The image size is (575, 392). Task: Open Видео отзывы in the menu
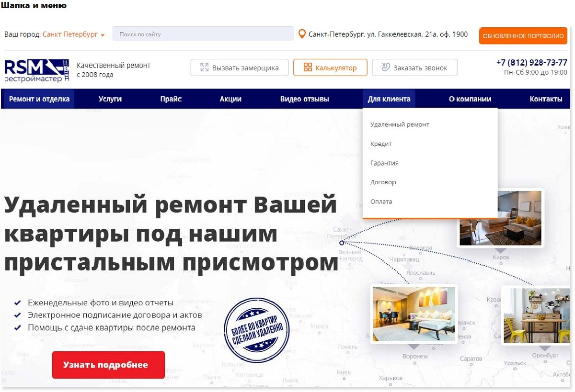(305, 99)
